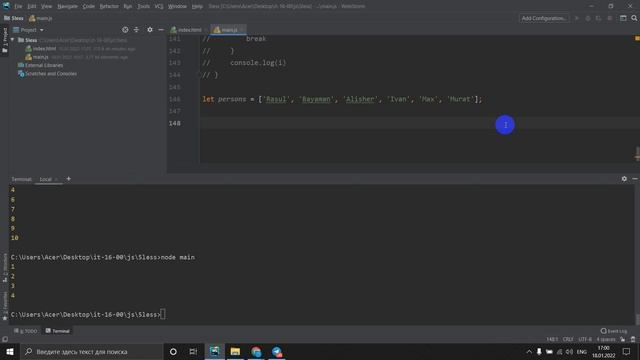The image size is (640, 360).
Task: Click the Run with Coverage icon
Action: (598, 18)
